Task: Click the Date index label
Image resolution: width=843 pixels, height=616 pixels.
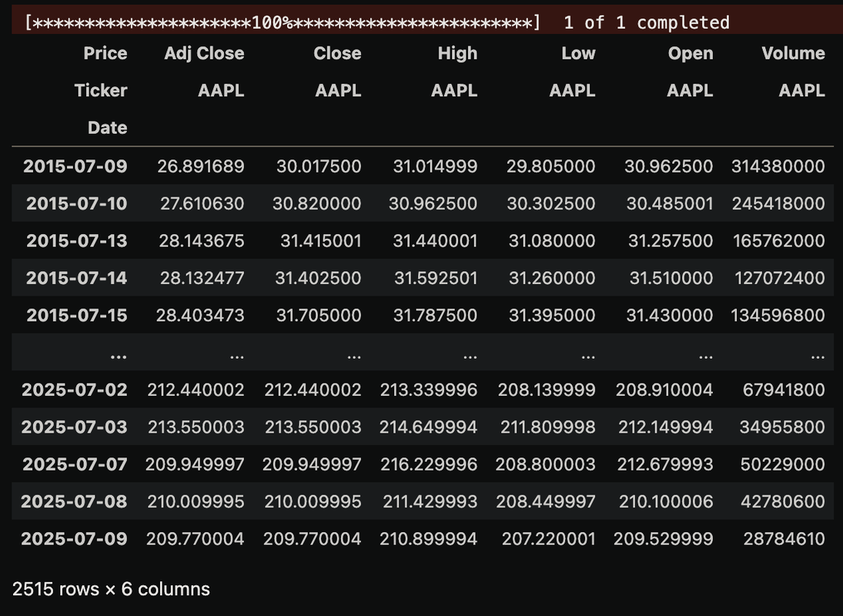Action: coord(108,127)
